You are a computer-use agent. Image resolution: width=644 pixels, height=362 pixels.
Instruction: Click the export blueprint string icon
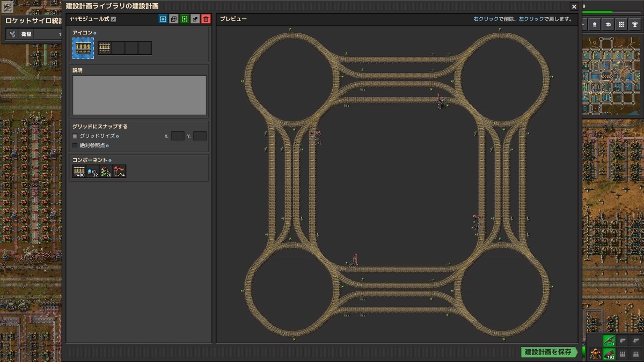pyautogui.click(x=195, y=19)
